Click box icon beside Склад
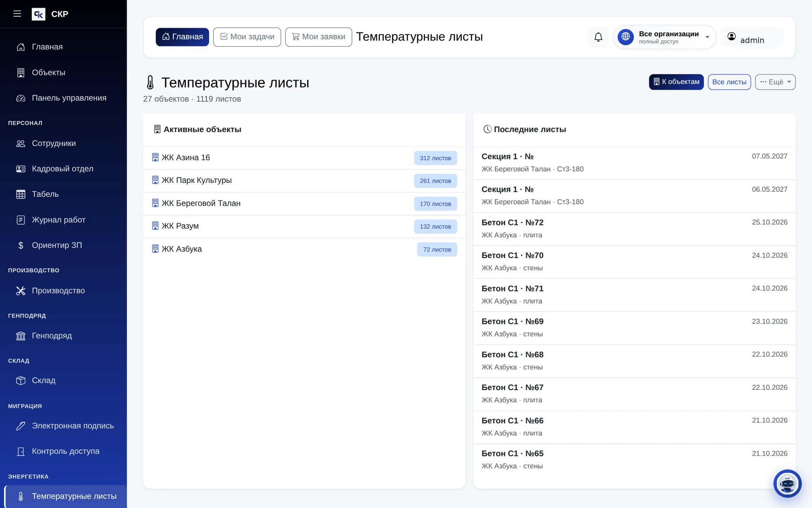Image resolution: width=812 pixels, height=508 pixels. (x=21, y=381)
